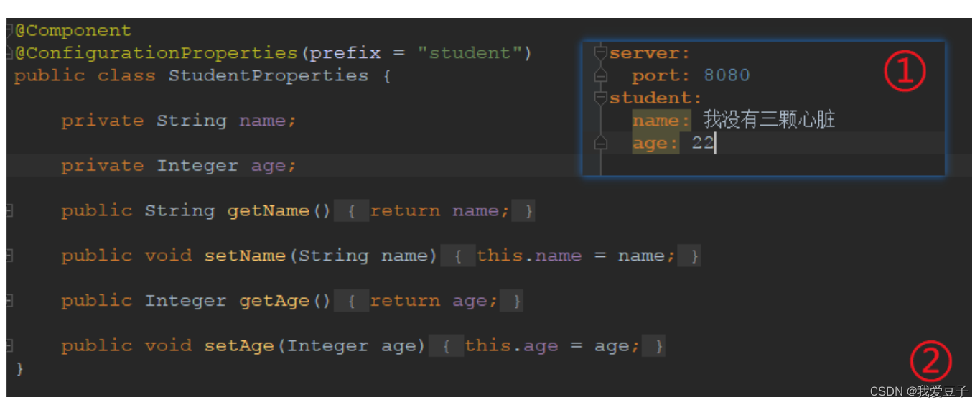The height and width of the screenshot is (405, 980).
Task: Click 'Integer age' parameter in setAge
Action: (x=351, y=346)
